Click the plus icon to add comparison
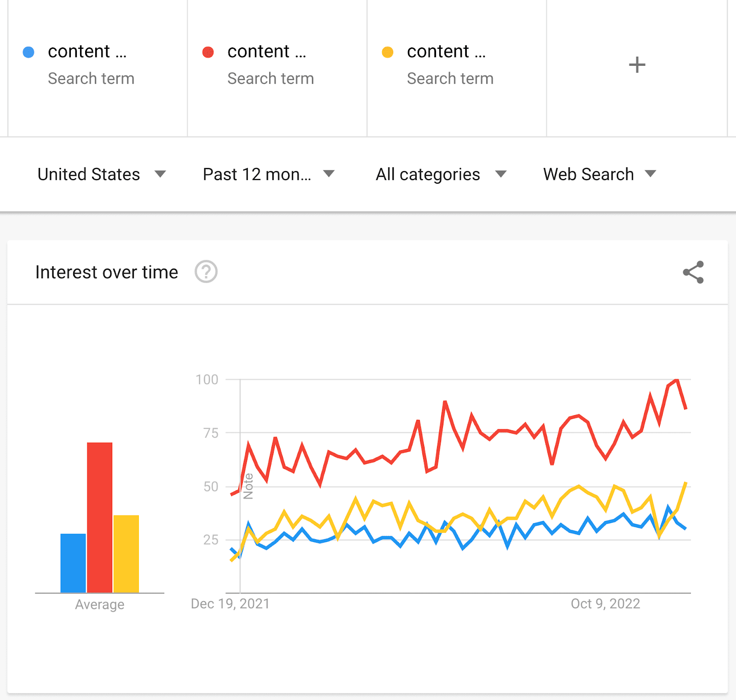 (637, 65)
